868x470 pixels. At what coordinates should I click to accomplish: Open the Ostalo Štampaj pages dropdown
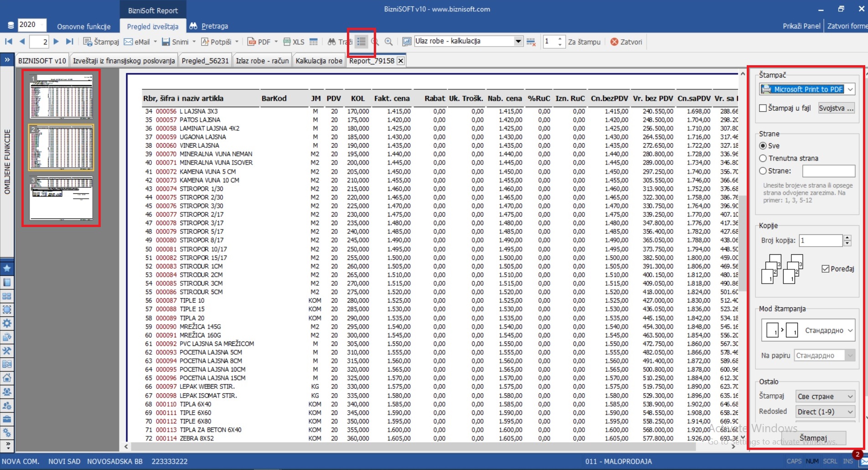click(825, 396)
